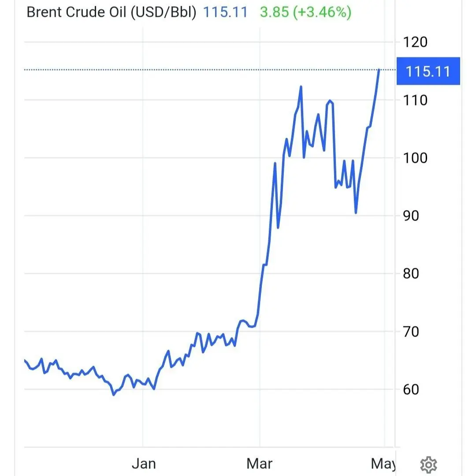Open the chart settings gear icon

pyautogui.click(x=428, y=464)
